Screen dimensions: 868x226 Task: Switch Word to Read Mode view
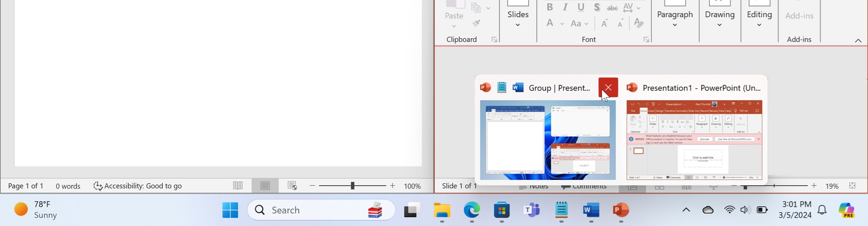[x=238, y=186]
